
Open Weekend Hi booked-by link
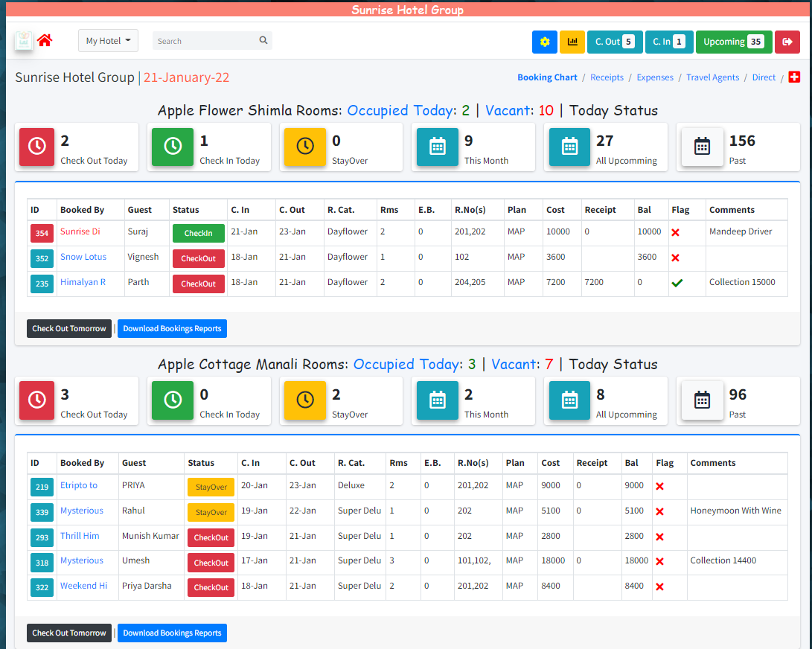point(84,586)
